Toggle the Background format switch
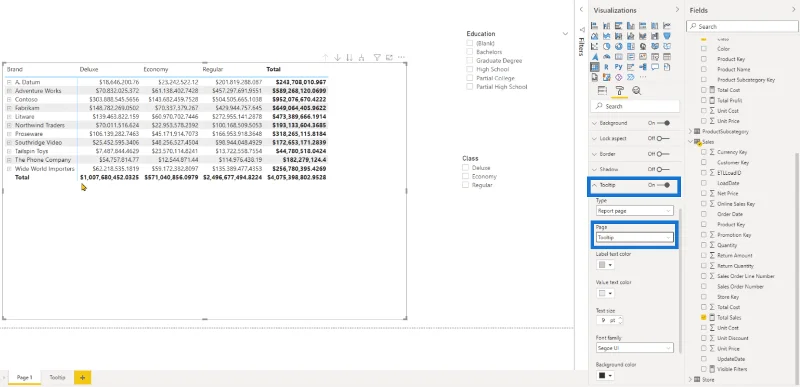This screenshot has width=800, height=387. pyautogui.click(x=663, y=123)
